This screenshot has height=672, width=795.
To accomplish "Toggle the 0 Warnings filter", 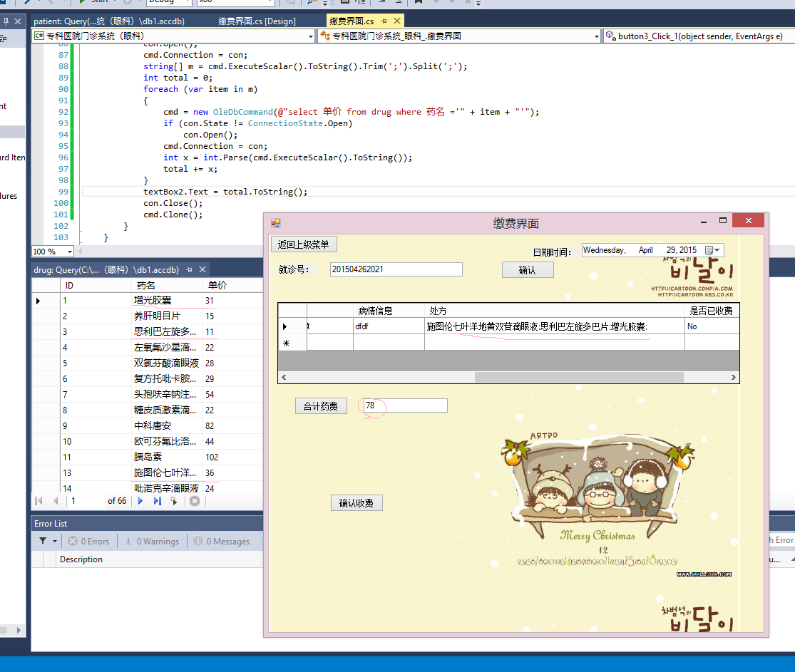I will 152,542.
